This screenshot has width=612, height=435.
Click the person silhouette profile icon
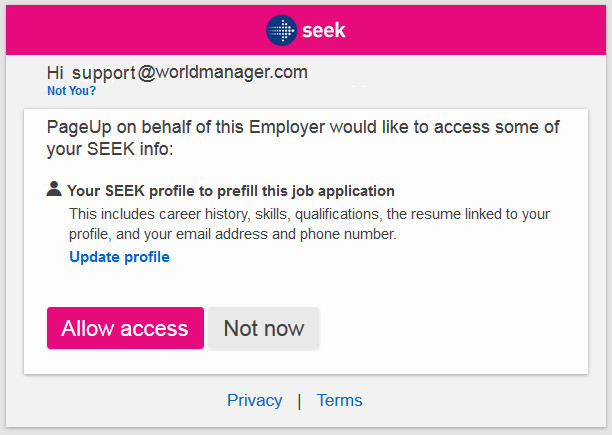(54, 188)
